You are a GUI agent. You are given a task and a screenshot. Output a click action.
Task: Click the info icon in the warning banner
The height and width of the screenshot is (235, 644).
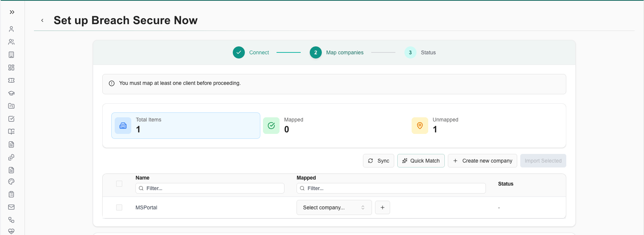coord(112,83)
